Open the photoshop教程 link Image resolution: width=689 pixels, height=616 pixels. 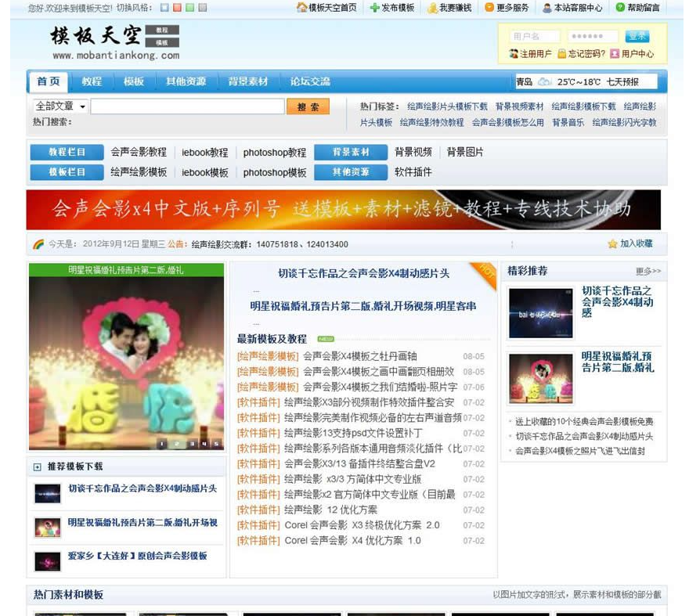[275, 153]
